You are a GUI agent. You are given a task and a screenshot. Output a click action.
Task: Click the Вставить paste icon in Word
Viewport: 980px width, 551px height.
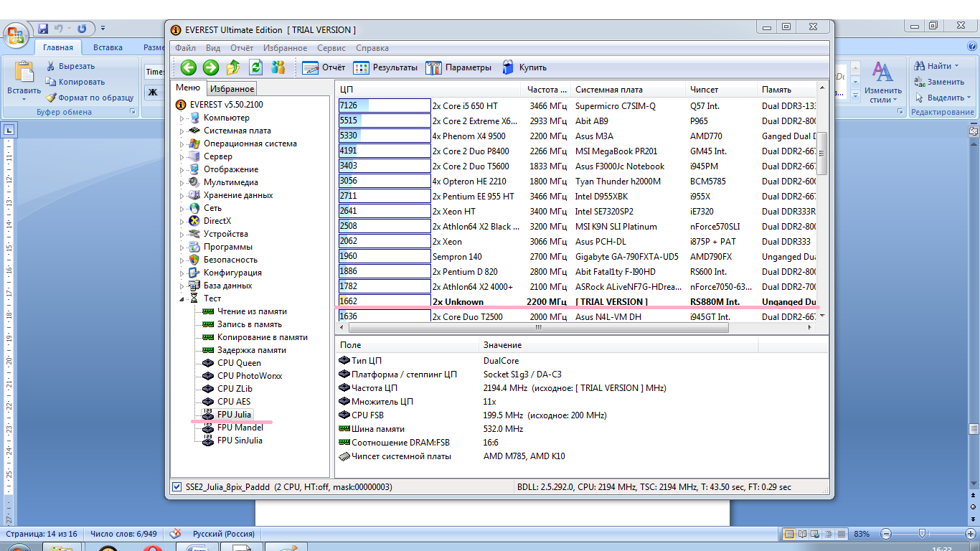(24, 72)
